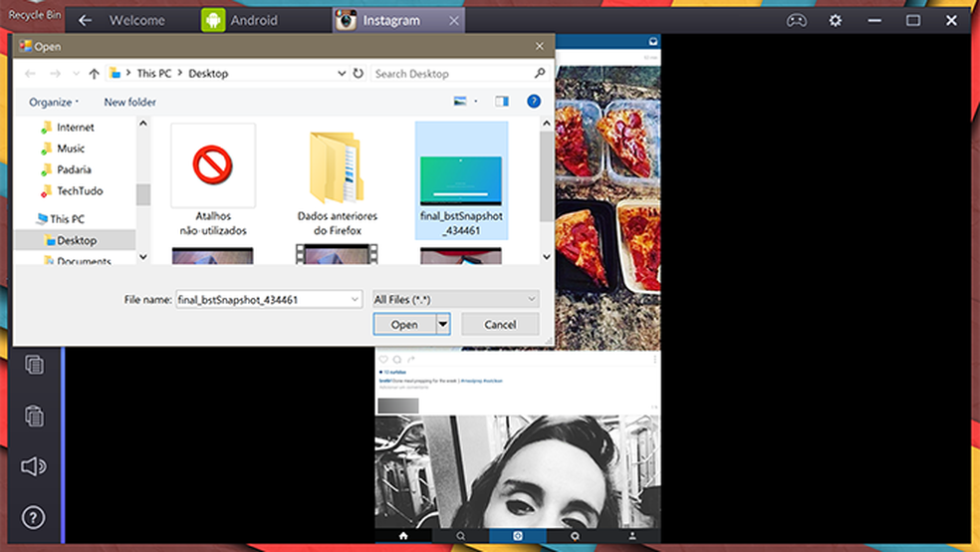Image resolution: width=980 pixels, height=552 pixels.
Task: Open the All Files type dropdown
Action: click(455, 300)
